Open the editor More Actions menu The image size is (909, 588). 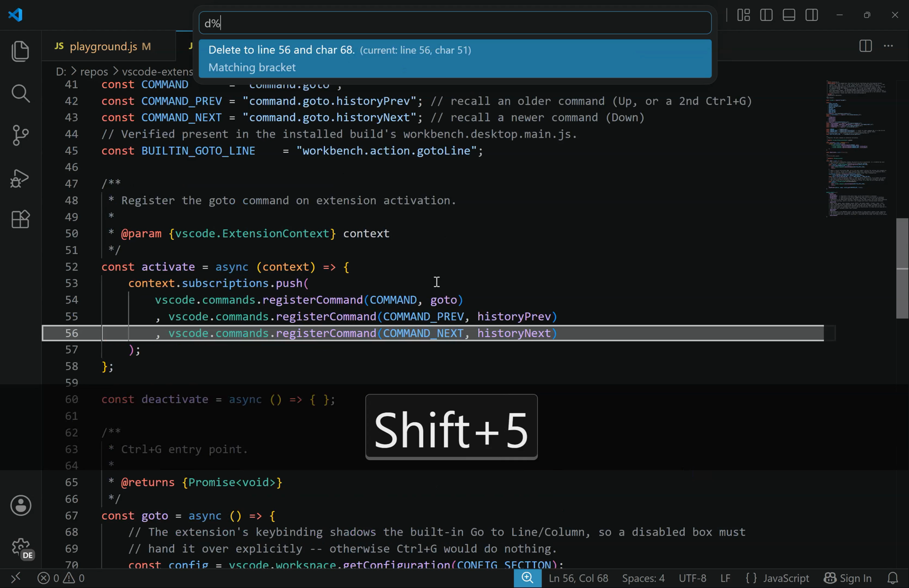point(889,45)
